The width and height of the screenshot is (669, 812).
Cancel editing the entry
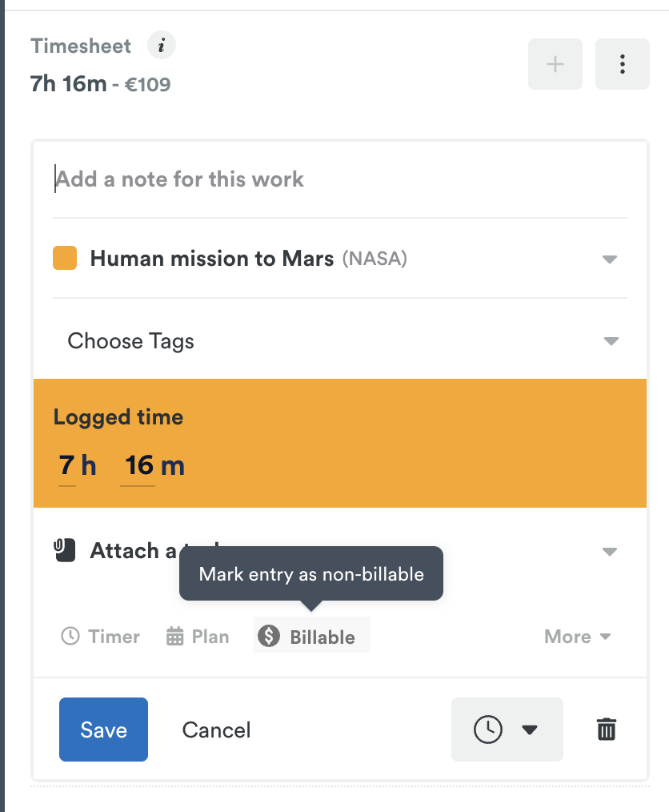tap(215, 730)
